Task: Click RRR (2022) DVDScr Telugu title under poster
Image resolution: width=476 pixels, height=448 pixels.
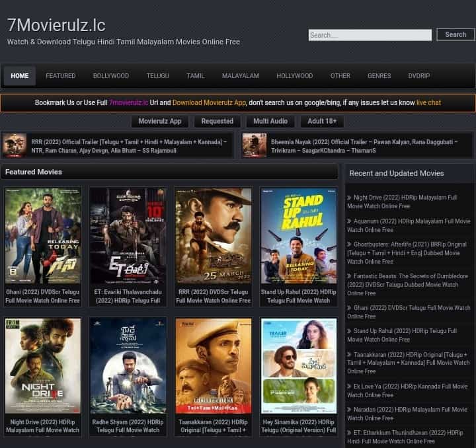Action: pyautogui.click(x=214, y=296)
